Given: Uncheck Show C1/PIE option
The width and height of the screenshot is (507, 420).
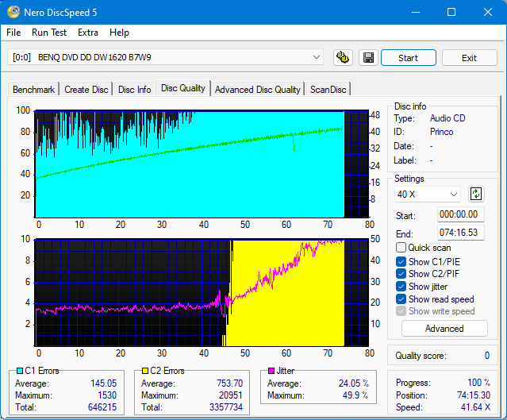Looking at the screenshot, I should (x=401, y=261).
